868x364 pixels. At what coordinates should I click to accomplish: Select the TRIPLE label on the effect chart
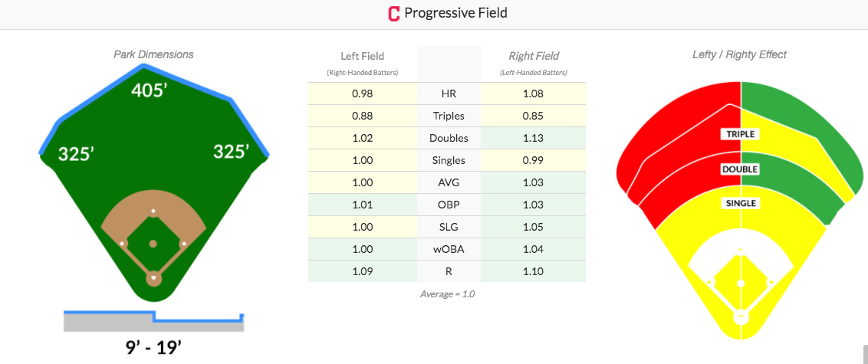(x=741, y=134)
